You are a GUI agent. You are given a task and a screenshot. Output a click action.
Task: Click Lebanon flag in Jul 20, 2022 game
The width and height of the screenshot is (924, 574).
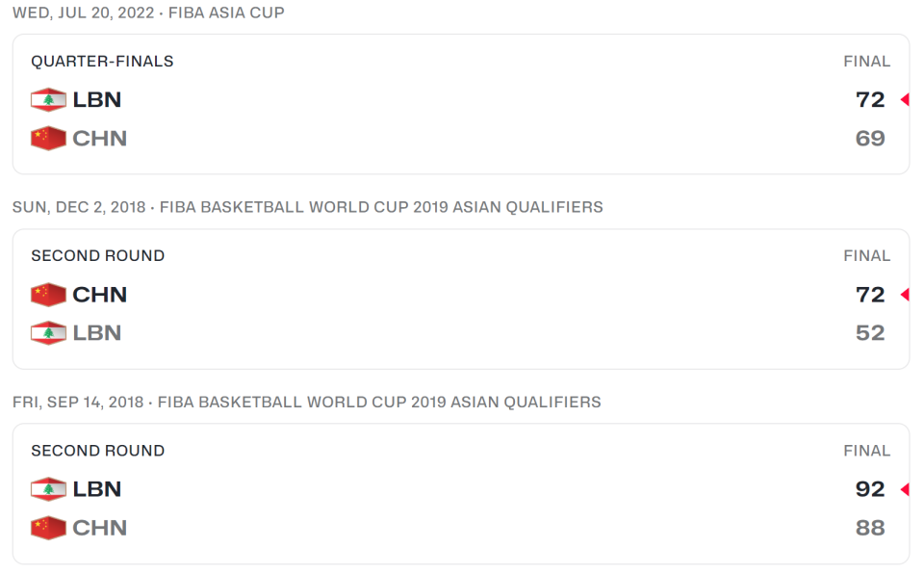click(48, 100)
